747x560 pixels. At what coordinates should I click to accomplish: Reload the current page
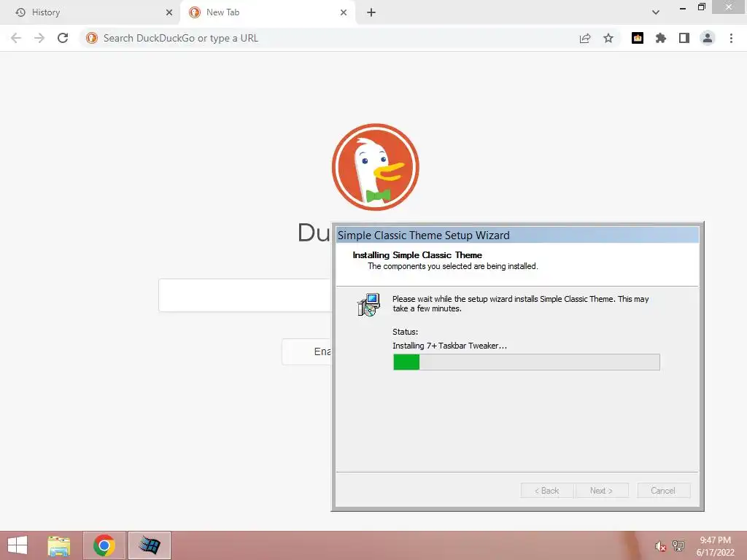[63, 38]
